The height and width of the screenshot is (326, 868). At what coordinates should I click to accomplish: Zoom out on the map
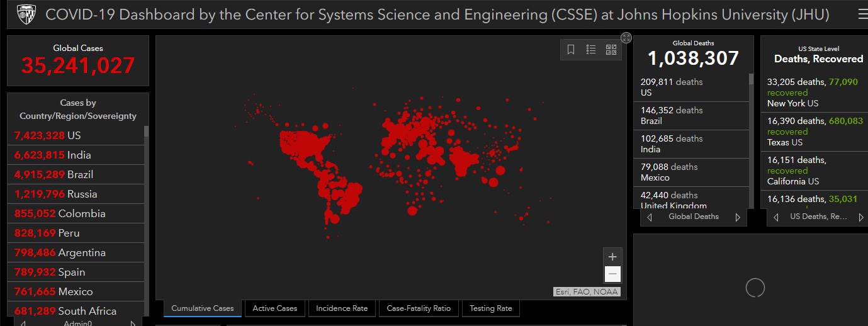(612, 274)
